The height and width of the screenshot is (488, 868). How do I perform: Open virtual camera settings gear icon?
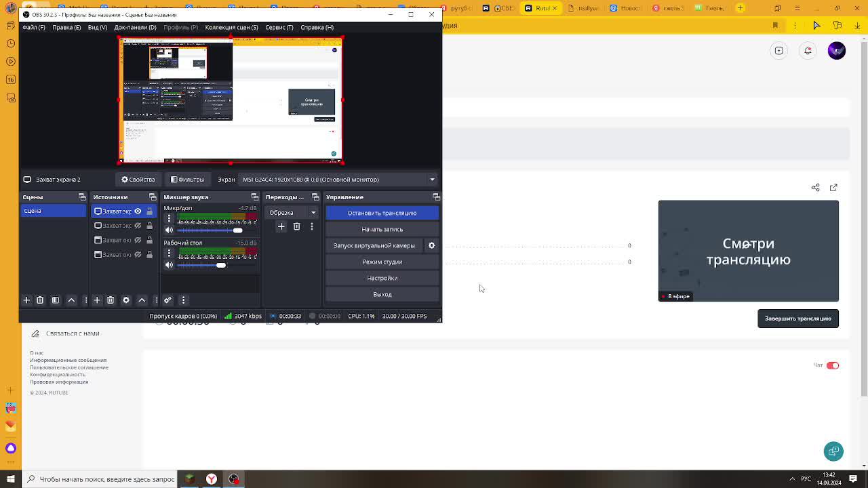tap(431, 245)
